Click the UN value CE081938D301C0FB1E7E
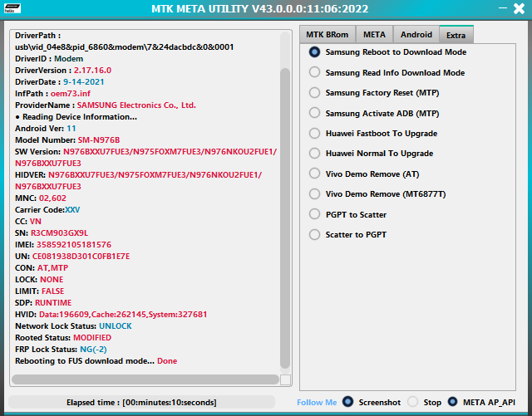 pos(81,257)
